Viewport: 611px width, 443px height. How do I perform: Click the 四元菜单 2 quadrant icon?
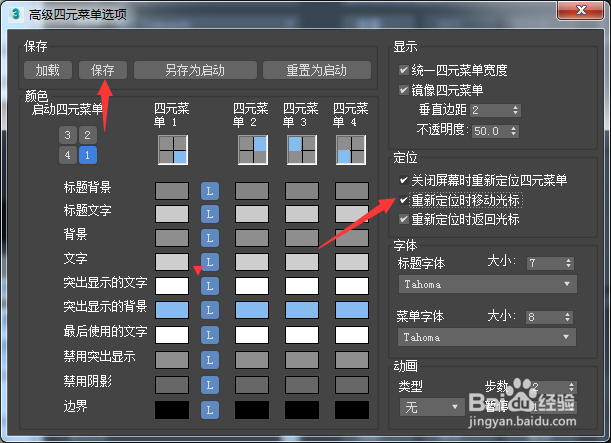[x=253, y=150]
